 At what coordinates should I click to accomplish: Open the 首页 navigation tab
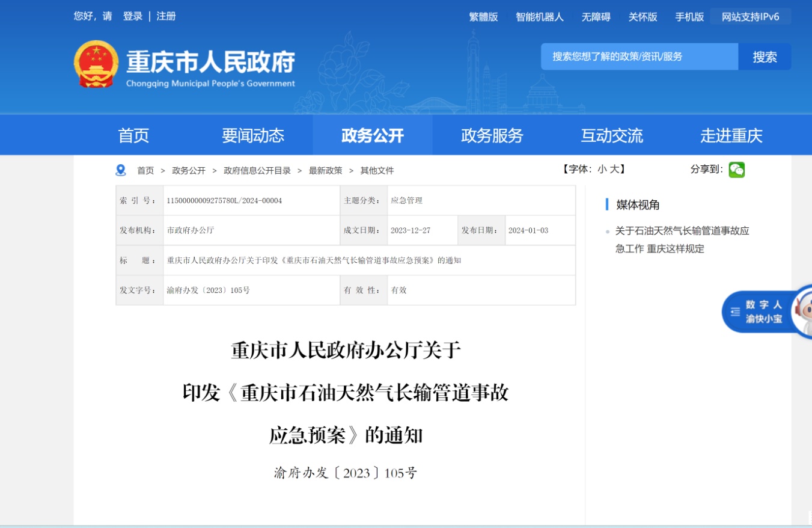click(x=133, y=135)
